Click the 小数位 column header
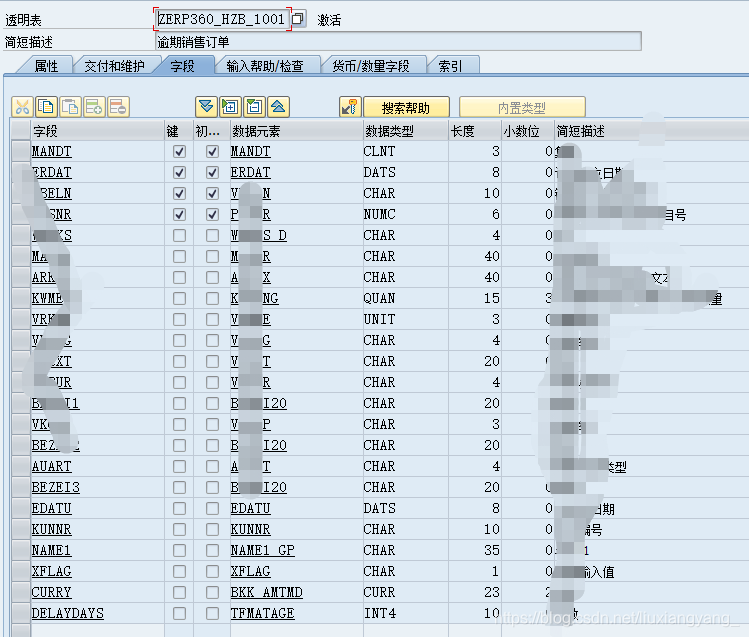 point(528,131)
